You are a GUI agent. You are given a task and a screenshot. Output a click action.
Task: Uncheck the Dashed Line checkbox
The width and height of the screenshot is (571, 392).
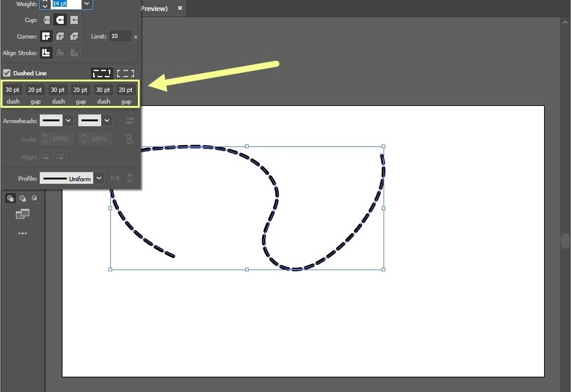(x=7, y=73)
